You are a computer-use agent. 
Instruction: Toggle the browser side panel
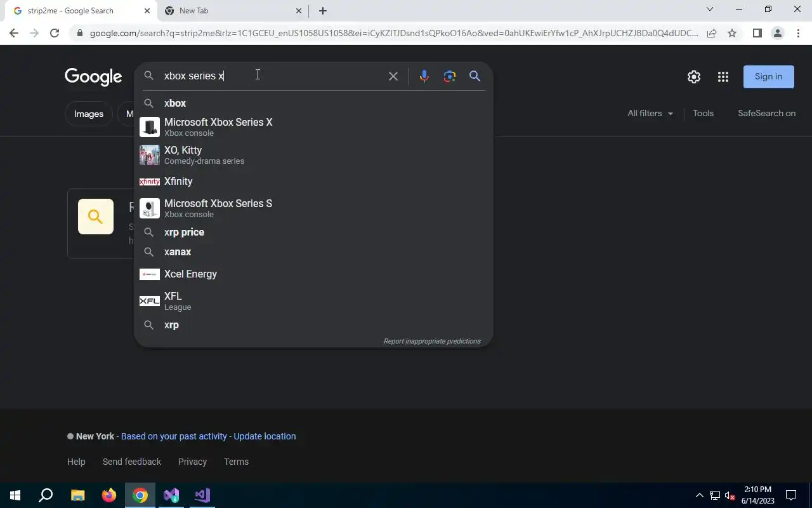click(x=757, y=33)
